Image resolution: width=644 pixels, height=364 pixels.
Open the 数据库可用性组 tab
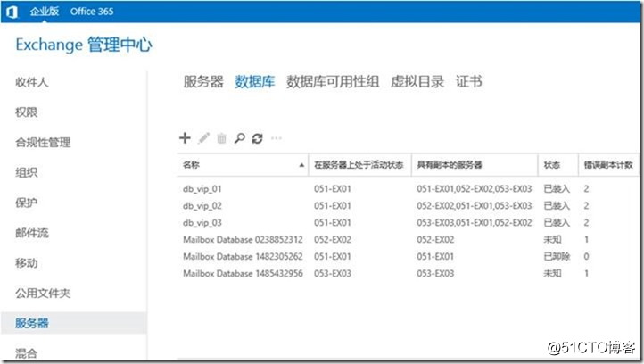point(333,81)
